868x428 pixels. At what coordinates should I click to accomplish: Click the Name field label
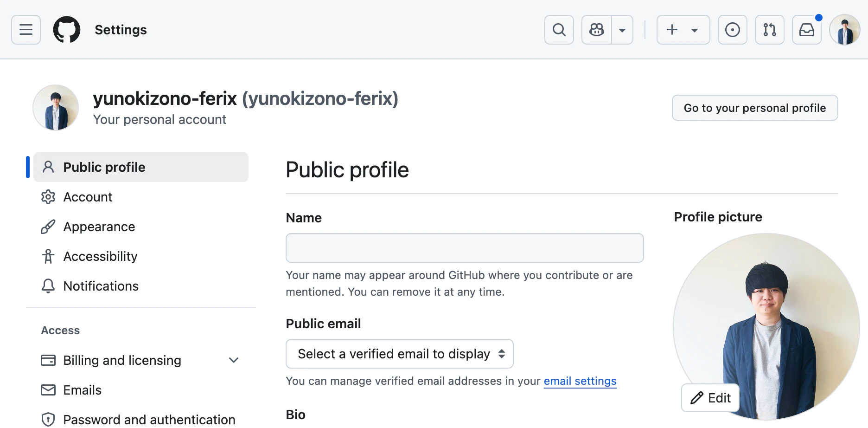pos(304,218)
